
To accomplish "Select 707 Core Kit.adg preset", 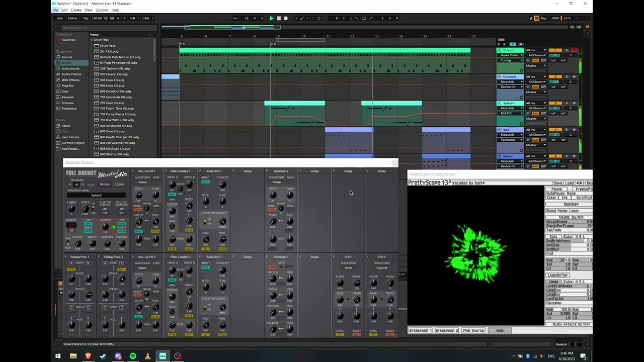I will tap(112, 103).
